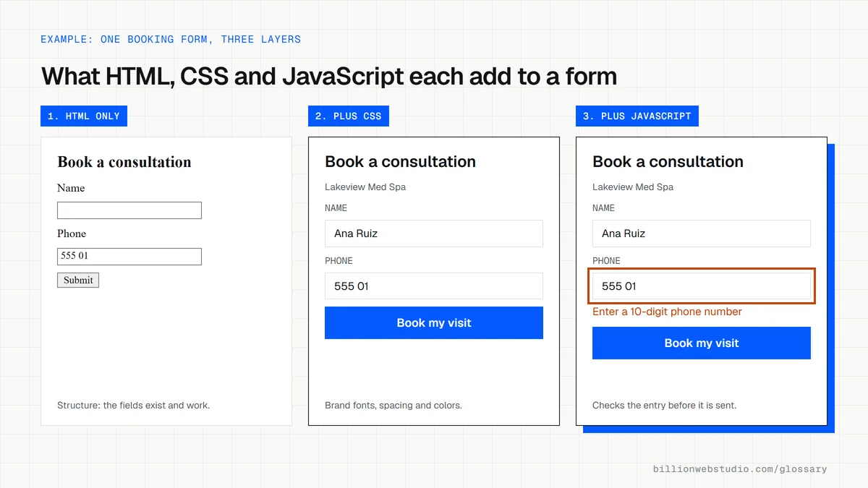Screen dimensions: 868x488
Task: Click the 'Phone' label in HTML-only form
Action: pos(72,234)
